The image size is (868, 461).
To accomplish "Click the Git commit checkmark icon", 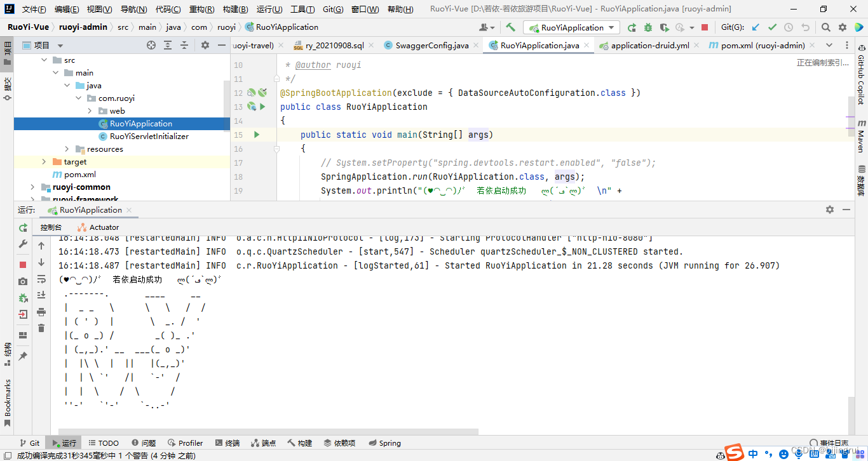I will click(772, 27).
